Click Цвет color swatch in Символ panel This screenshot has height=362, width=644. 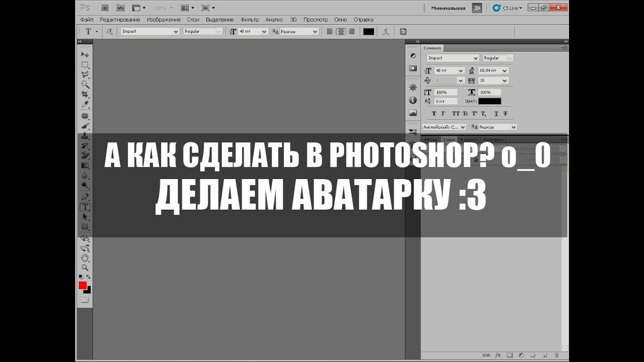[x=490, y=101]
